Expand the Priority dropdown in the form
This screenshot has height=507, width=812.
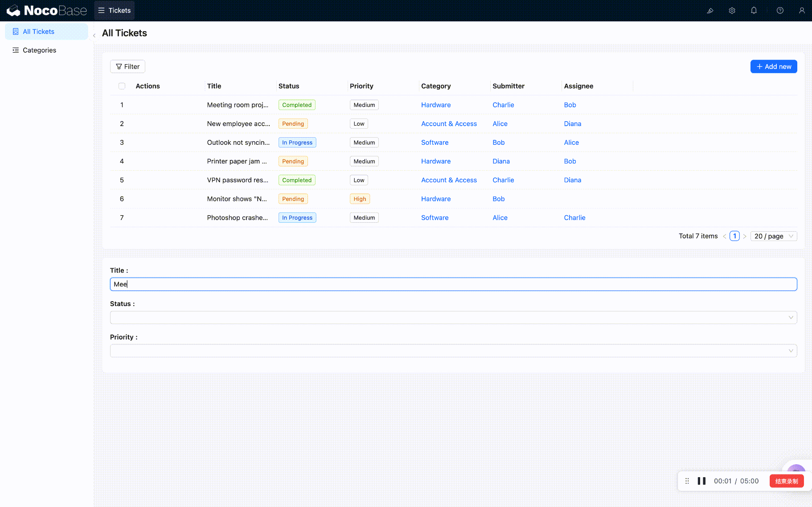[x=453, y=351]
